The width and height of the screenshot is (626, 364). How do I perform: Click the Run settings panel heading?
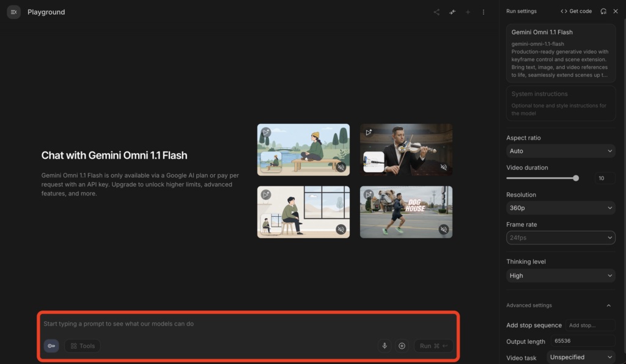[521, 11]
